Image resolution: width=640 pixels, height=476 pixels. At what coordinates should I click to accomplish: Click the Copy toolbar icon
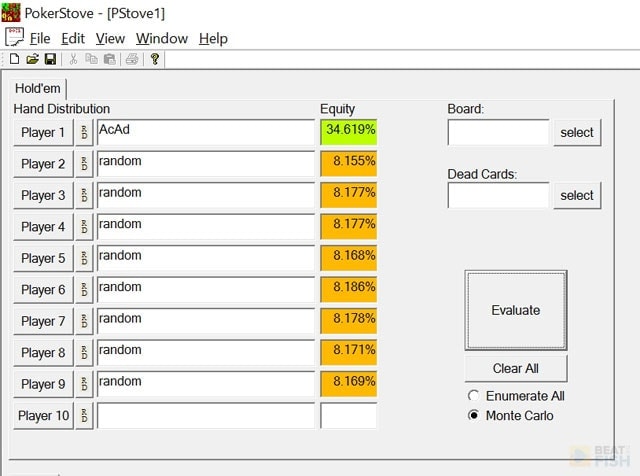point(91,59)
